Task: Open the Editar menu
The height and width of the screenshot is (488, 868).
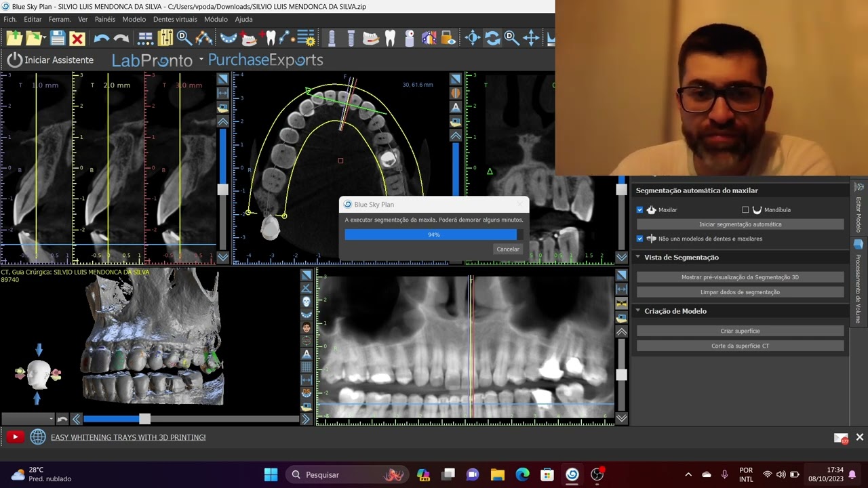Action: point(33,20)
